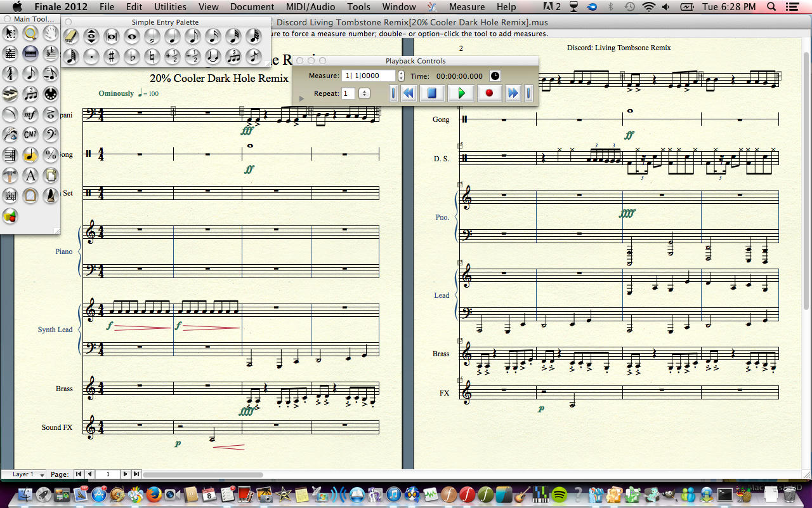Screen dimensions: 812x508
Task: Select the Smart Shape slur tool
Action: pyautogui.click(x=10, y=115)
